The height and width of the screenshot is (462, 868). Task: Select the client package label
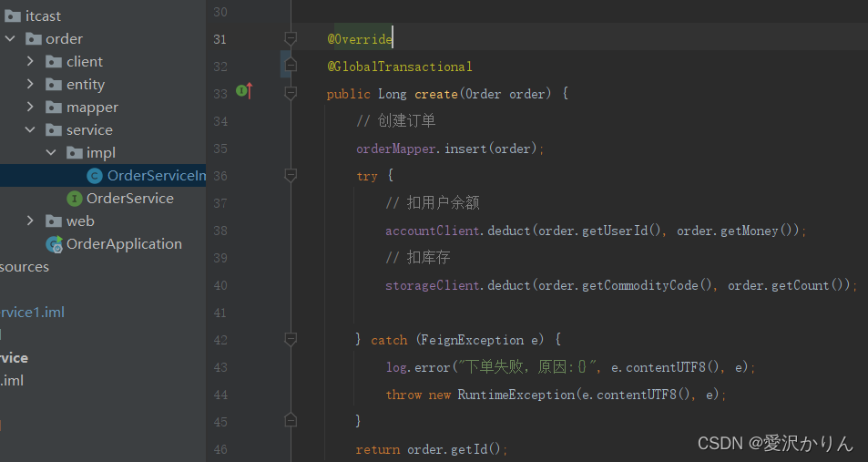(x=85, y=61)
